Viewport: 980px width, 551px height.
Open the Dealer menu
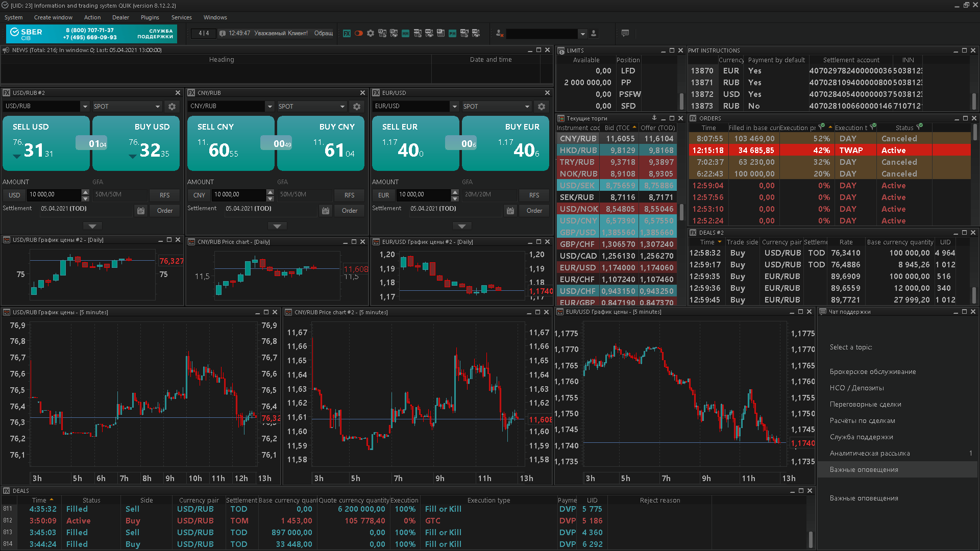coord(120,17)
